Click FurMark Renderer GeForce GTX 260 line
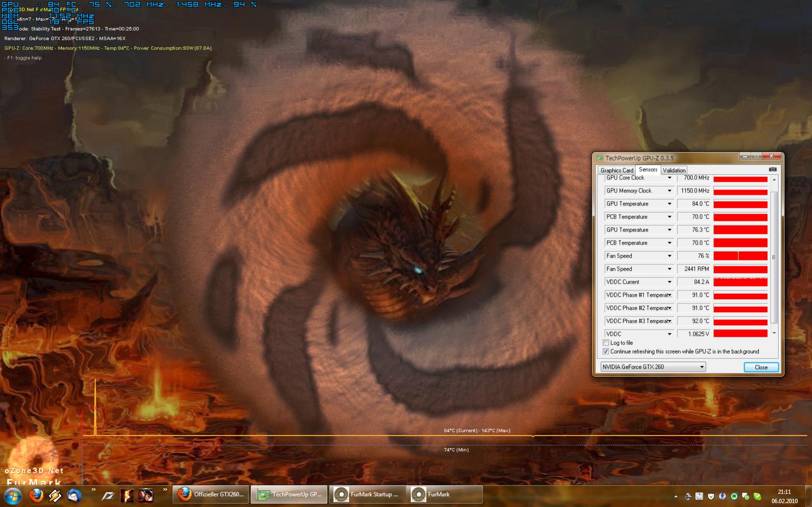This screenshot has height=507, width=812. [x=65, y=39]
